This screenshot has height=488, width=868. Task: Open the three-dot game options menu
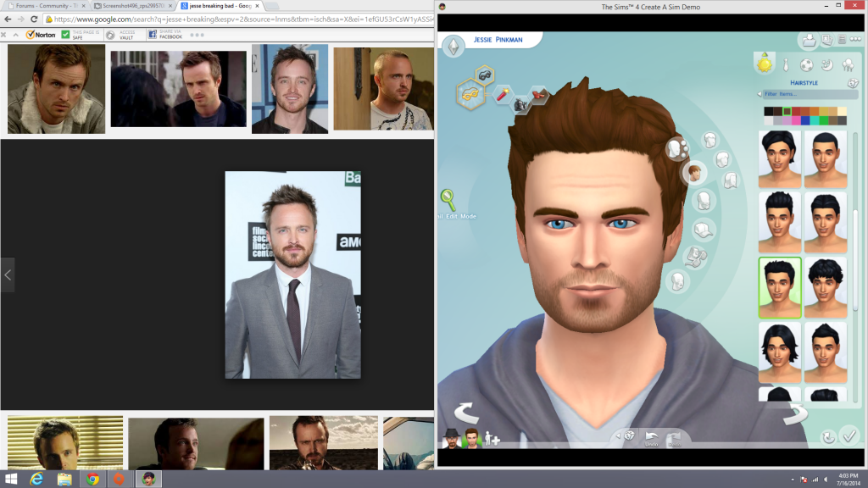click(x=855, y=40)
